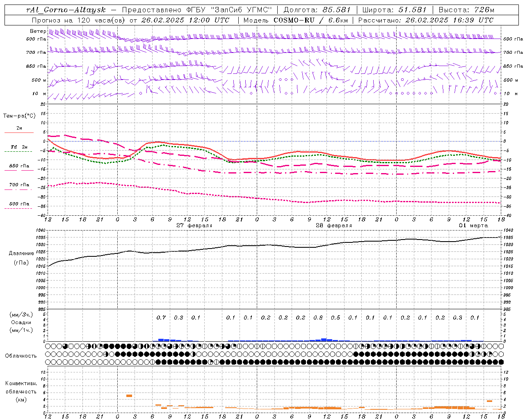Click the date label 27 февраля
This screenshot has width=525, height=420.
pyautogui.click(x=194, y=226)
